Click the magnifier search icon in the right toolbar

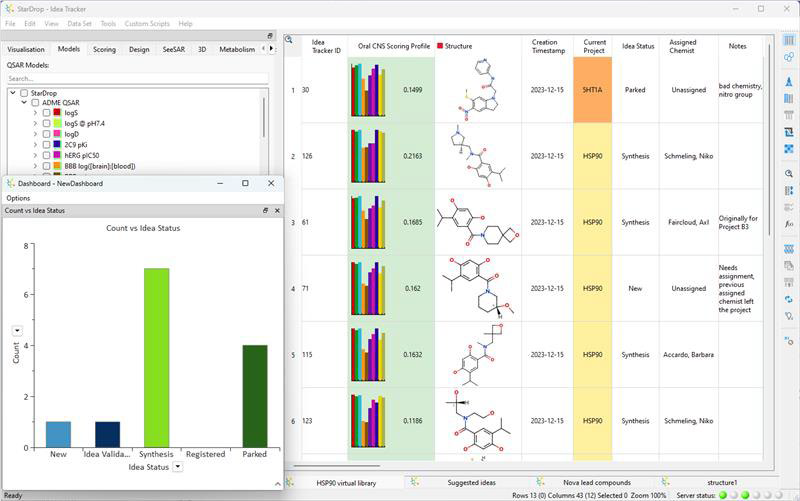tap(789, 174)
